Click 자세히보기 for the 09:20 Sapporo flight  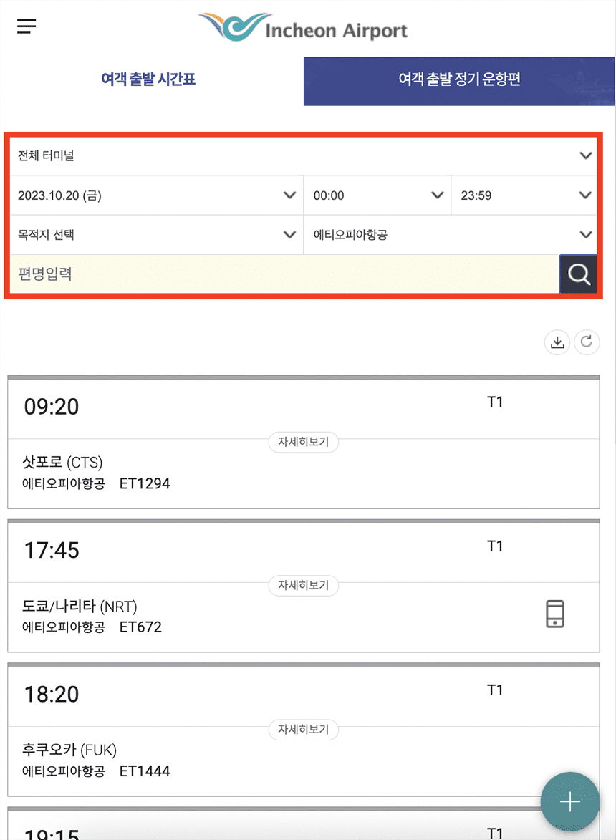coord(303,442)
